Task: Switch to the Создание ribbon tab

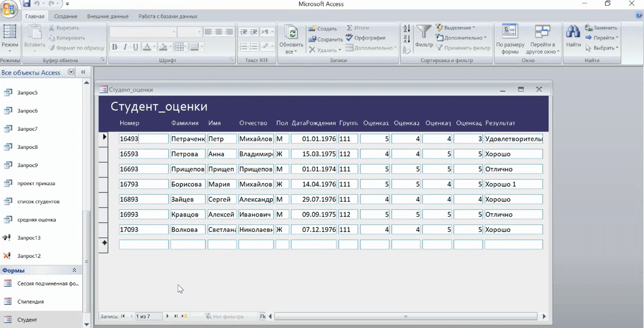Action: (x=65, y=16)
